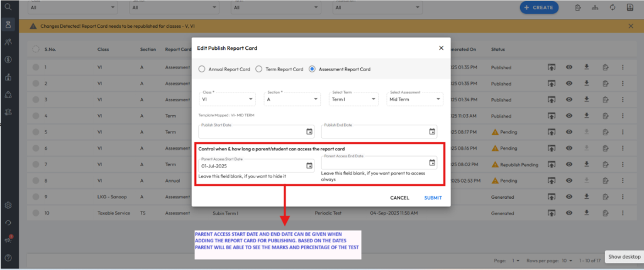Image resolution: width=644 pixels, height=270 pixels.
Task: Select the Annual Report Card radio option
Action: click(x=202, y=69)
